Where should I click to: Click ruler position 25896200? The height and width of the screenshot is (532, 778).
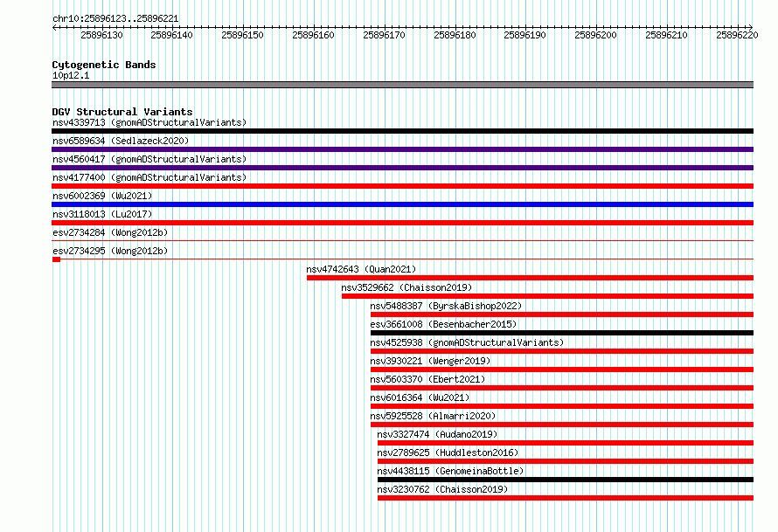(x=596, y=35)
